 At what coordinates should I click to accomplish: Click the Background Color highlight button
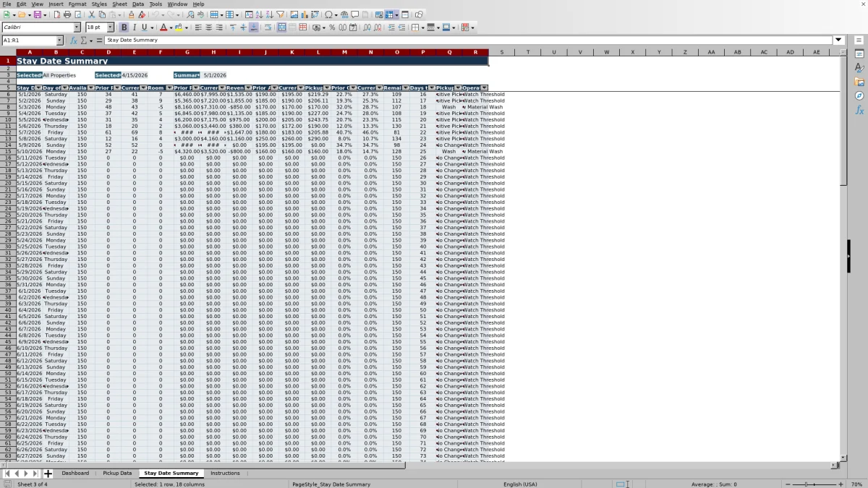tap(178, 27)
